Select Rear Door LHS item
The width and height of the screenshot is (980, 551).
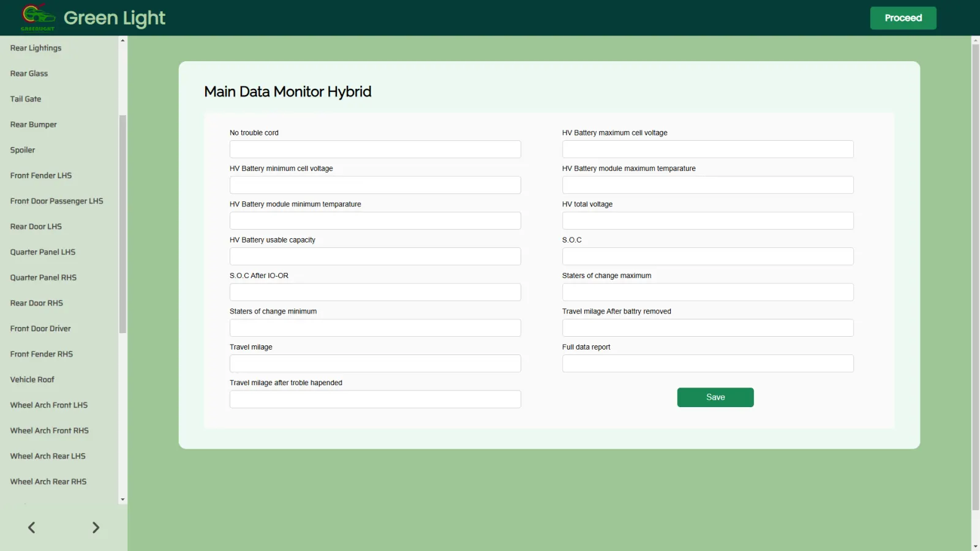coord(36,227)
